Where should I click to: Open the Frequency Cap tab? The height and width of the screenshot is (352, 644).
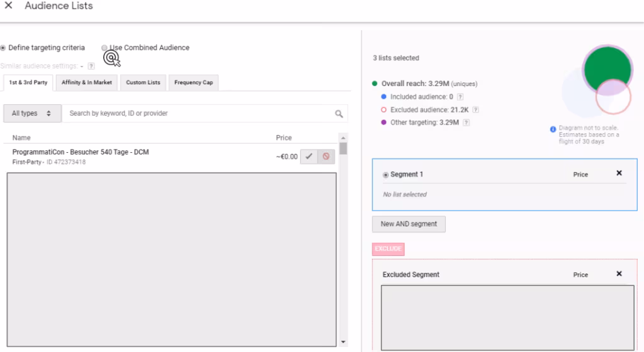(x=193, y=82)
